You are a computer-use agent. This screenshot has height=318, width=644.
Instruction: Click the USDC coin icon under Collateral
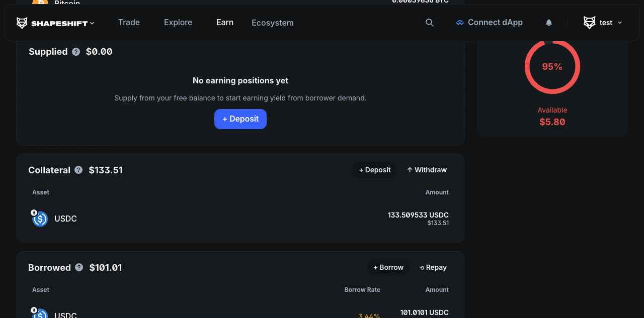point(40,219)
